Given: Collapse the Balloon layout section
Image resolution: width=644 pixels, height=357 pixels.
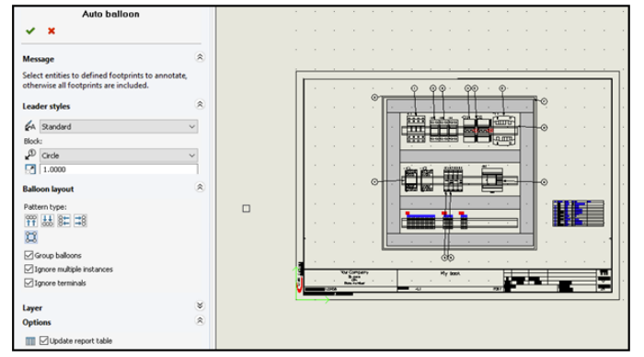Looking at the screenshot, I should coord(200,188).
